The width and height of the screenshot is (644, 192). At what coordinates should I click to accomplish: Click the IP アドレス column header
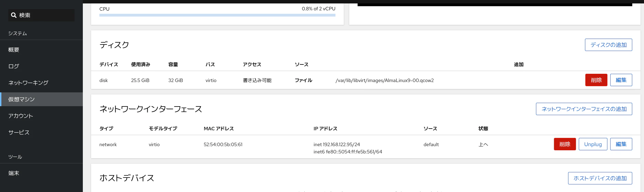[325, 129]
